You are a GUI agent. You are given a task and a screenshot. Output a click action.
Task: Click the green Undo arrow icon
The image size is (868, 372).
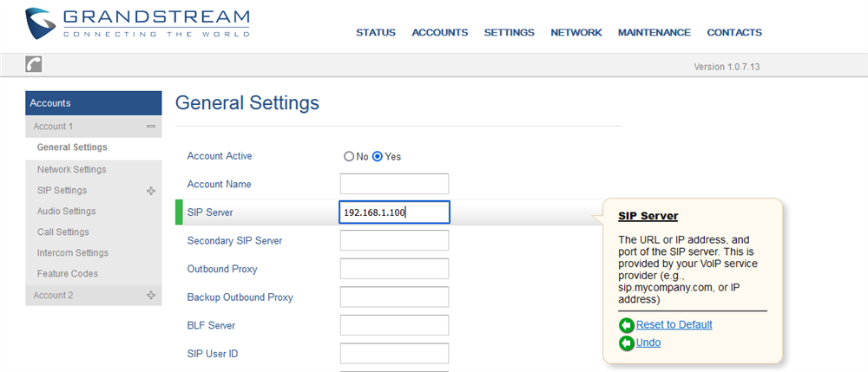point(627,343)
